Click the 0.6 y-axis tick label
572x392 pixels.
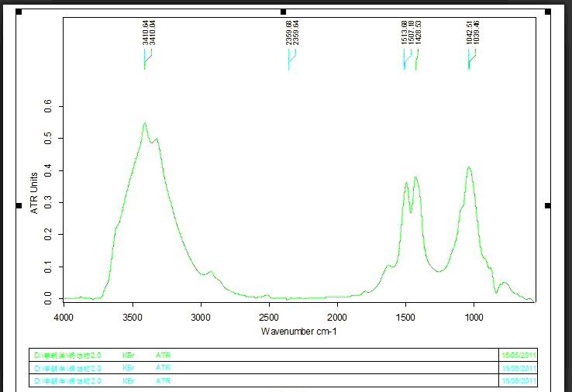[x=48, y=106]
